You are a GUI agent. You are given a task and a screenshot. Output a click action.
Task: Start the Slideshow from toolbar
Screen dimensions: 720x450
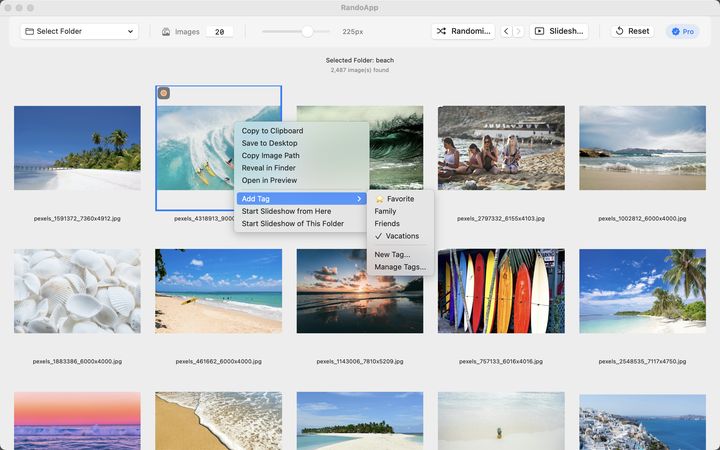(x=558, y=31)
